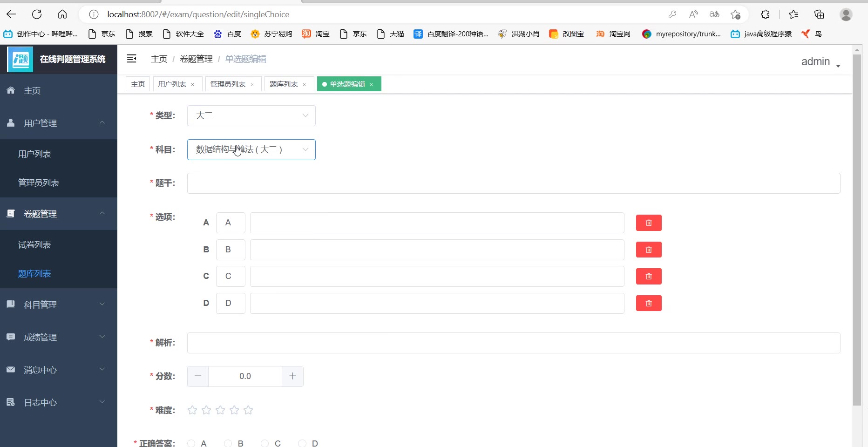Open 管理员列表 in the sidebar
This screenshot has height=447, width=868.
[59, 183]
